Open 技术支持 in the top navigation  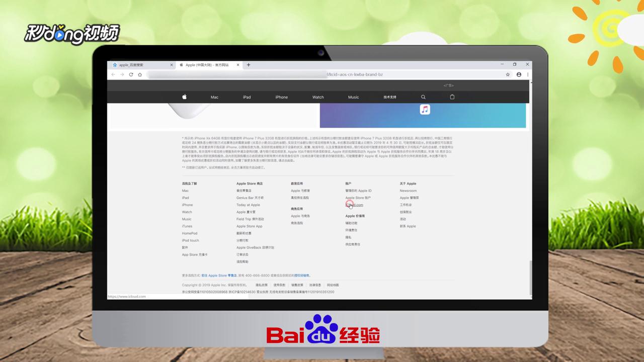pos(390,97)
